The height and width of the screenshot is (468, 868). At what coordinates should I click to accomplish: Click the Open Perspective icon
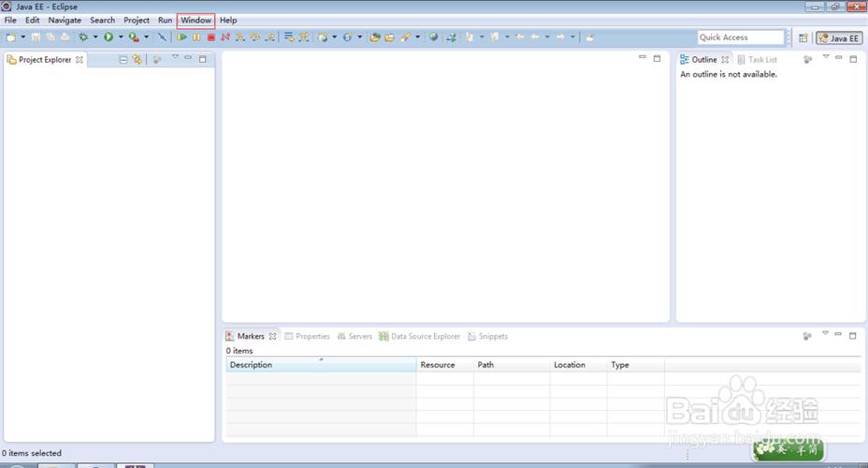803,37
